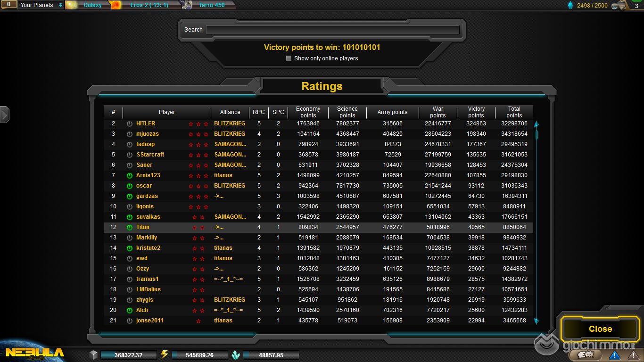Viewport: 644px width, 362px height.
Task: Click into the Search input field
Action: [332, 30]
